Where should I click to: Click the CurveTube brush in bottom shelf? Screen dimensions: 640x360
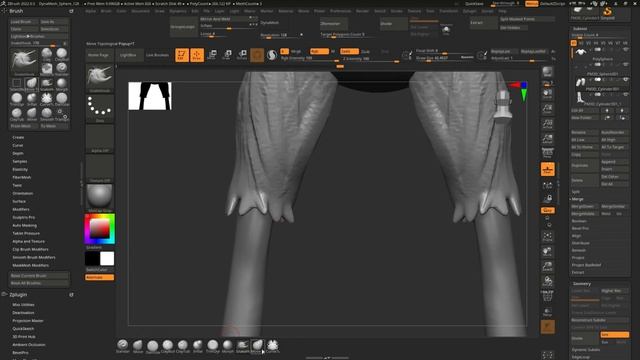pyautogui.click(x=273, y=345)
